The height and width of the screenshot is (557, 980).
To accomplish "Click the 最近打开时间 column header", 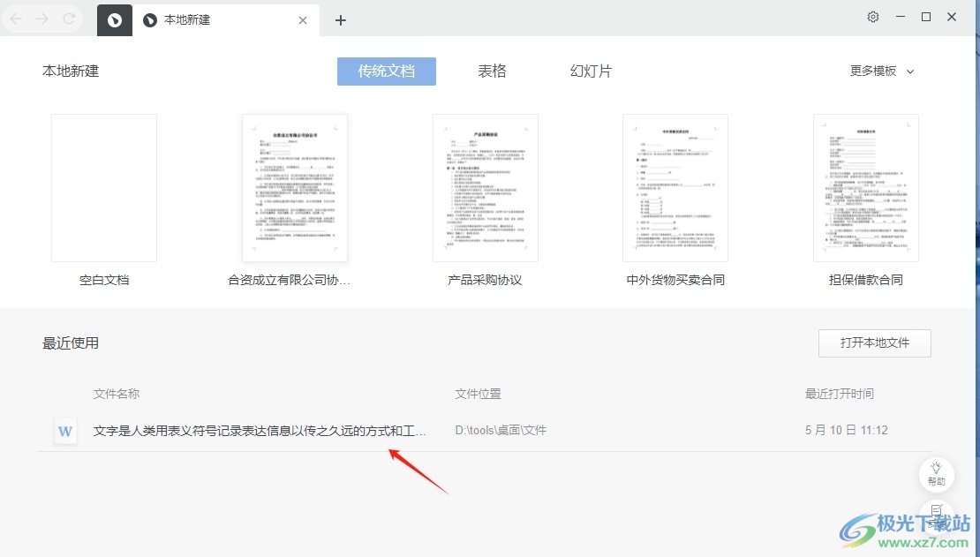I will click(840, 394).
